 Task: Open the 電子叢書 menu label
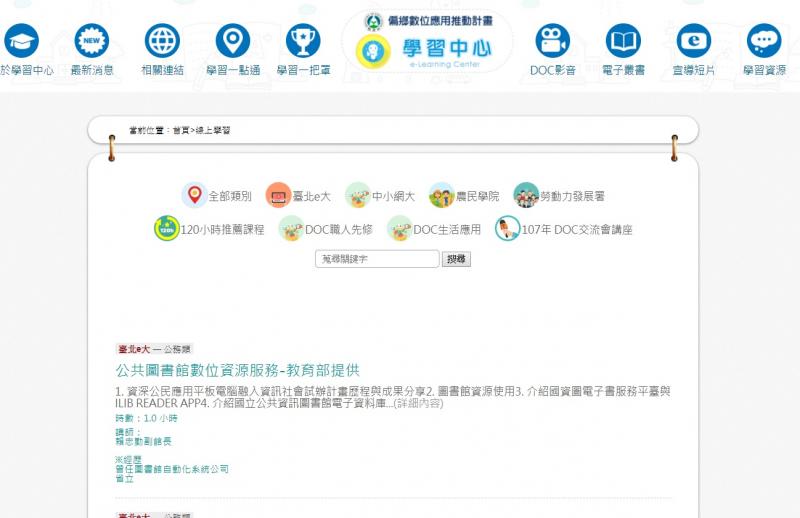(x=623, y=70)
